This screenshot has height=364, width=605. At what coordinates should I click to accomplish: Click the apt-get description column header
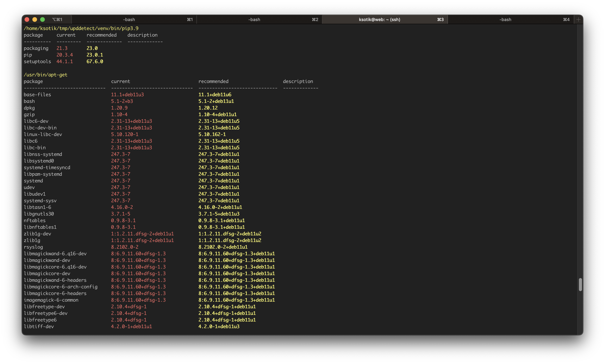[298, 81]
